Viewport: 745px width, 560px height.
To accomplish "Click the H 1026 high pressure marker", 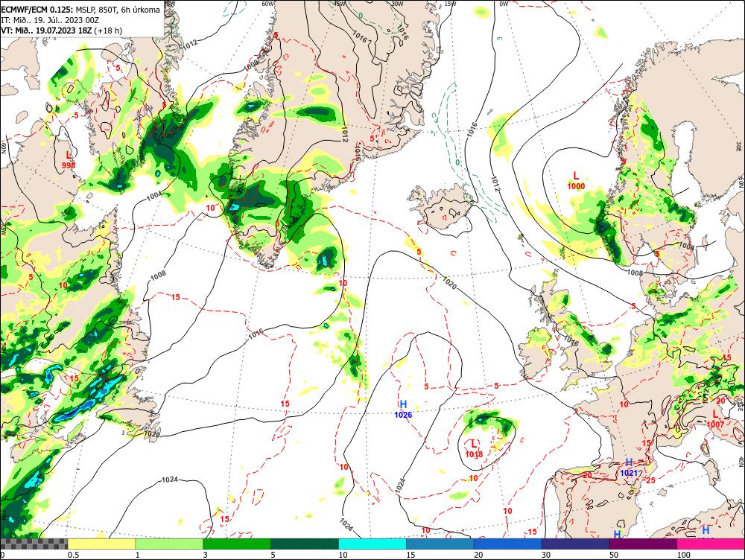I will tap(403, 410).
